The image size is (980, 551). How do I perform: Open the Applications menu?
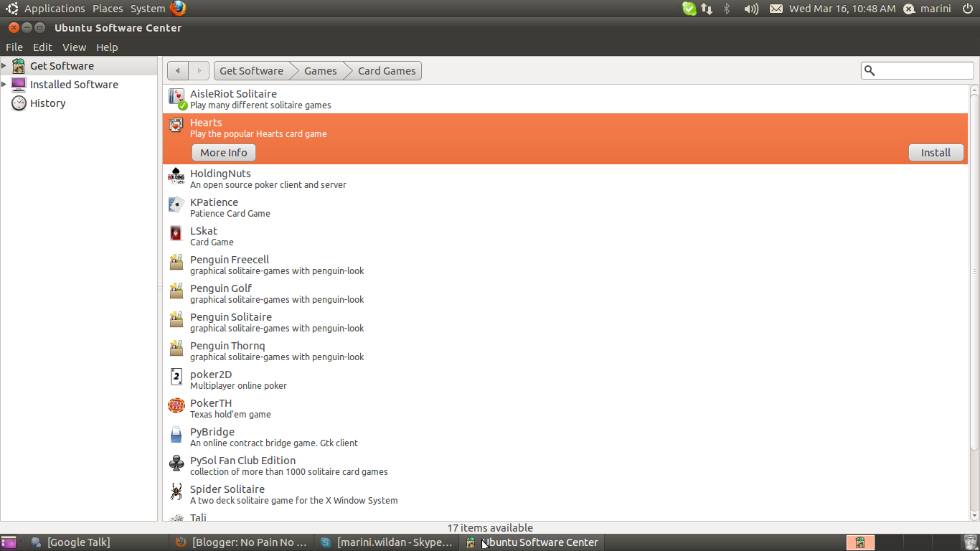tap(55, 9)
